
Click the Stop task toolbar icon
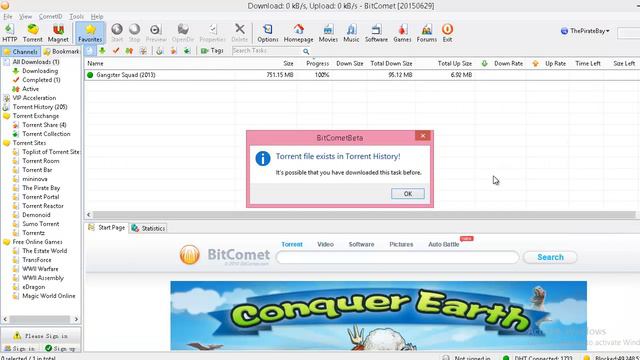click(x=134, y=33)
